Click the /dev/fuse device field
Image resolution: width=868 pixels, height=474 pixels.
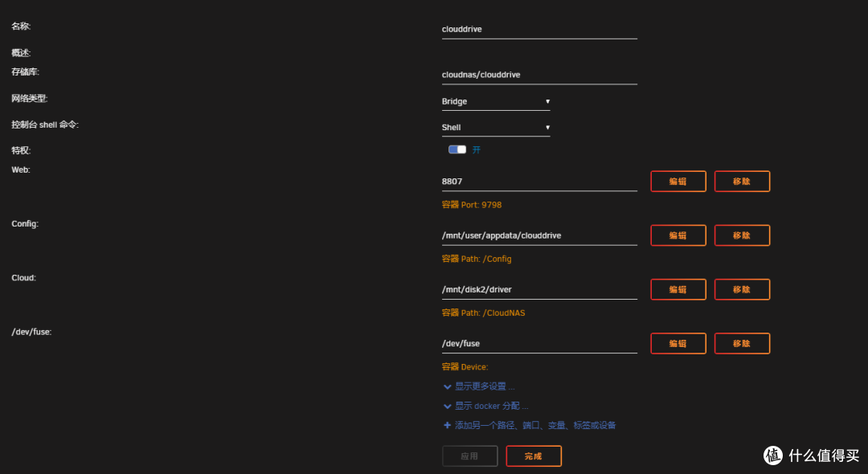coord(539,344)
